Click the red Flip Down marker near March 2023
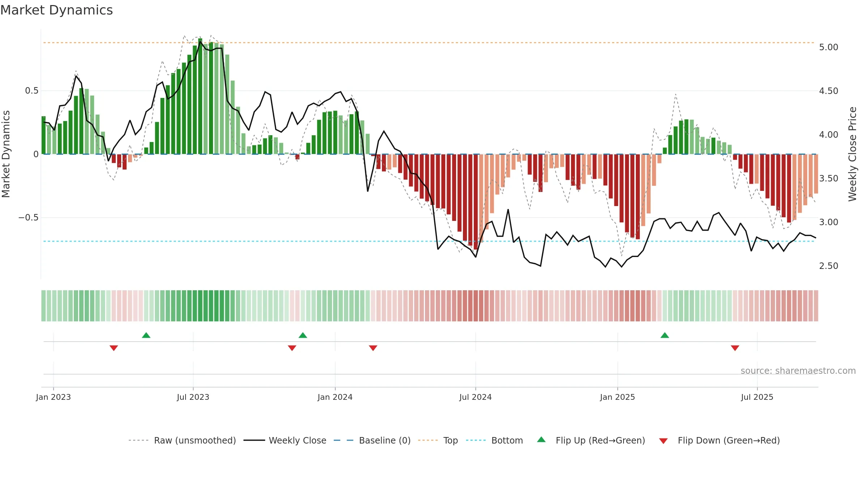This screenshot has height=488, width=868. click(x=114, y=348)
